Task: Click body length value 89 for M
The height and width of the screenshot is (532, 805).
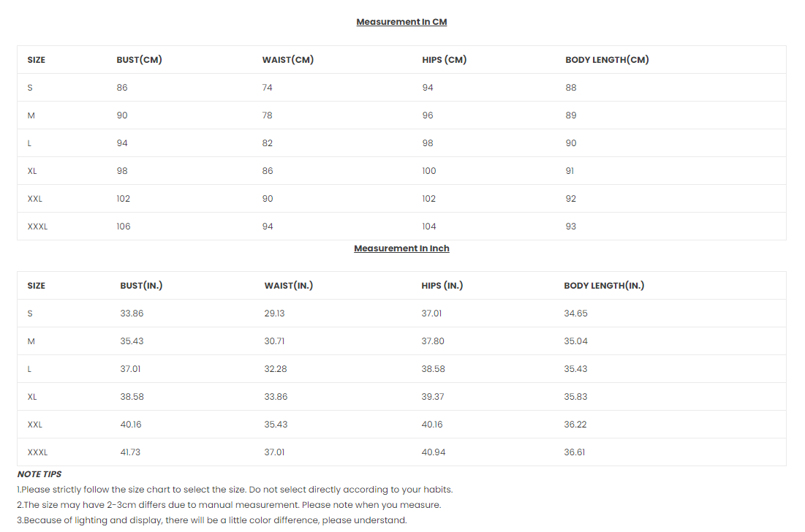Action: click(x=571, y=115)
